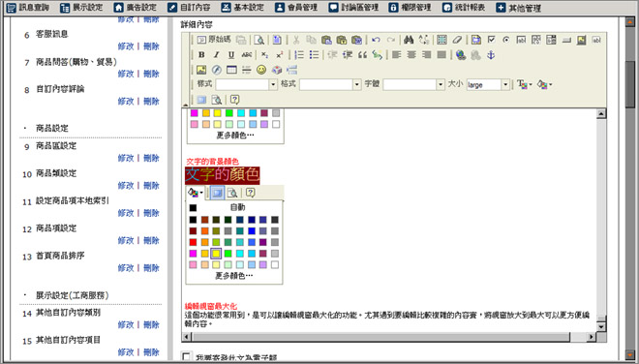639x364 pixels.
Task: Click 刪除 link under 其他自訂內容類別
Action: 151,325
